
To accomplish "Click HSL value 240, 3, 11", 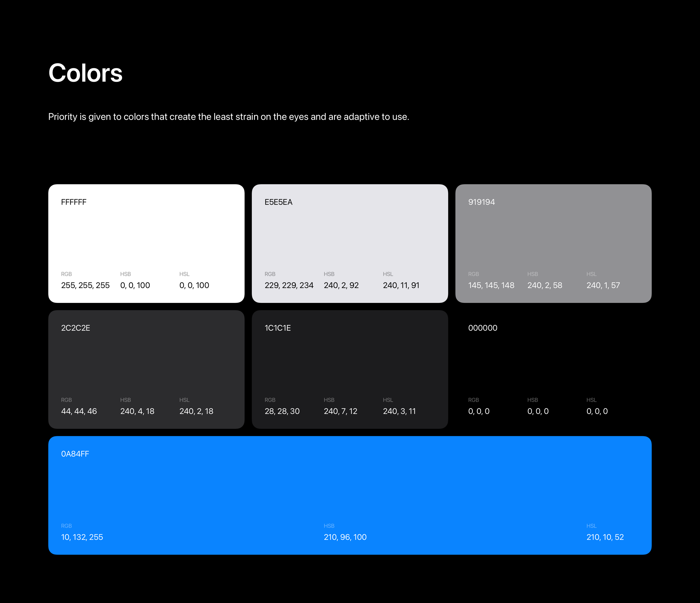I will [399, 411].
